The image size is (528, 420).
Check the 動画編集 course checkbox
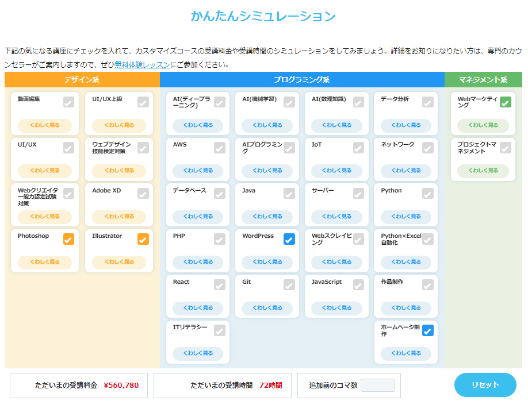[68, 102]
